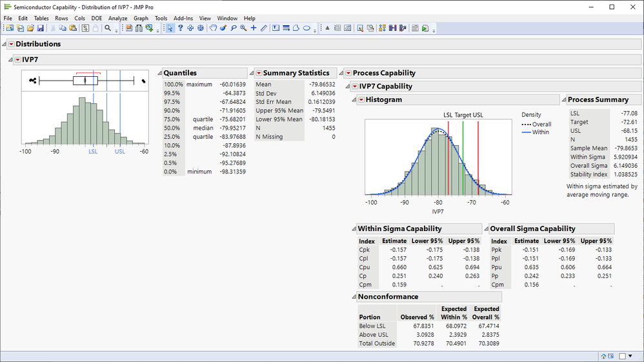The width and height of the screenshot is (644, 362).
Task: Select the Grabber hand tool
Action: [x=212, y=28]
